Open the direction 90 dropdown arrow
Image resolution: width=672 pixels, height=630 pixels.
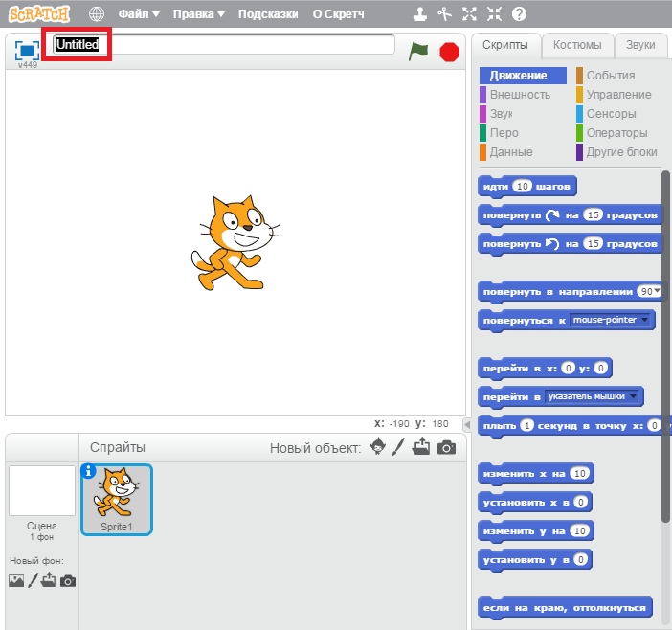[657, 291]
